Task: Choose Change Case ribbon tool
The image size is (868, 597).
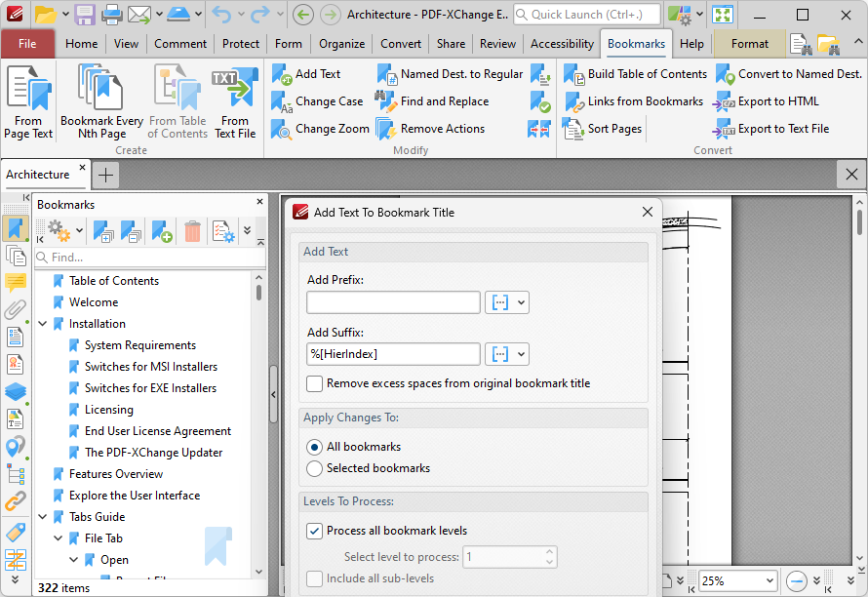Action: [317, 101]
